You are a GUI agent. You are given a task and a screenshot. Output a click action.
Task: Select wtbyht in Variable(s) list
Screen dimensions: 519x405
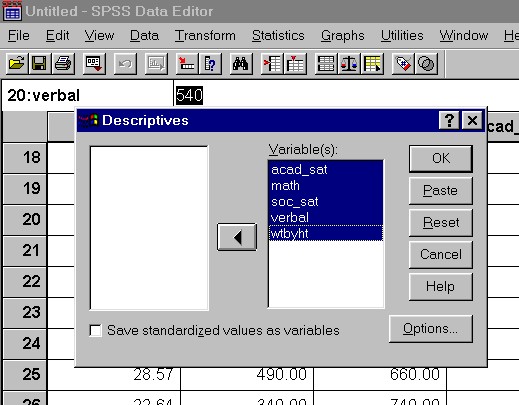pyautogui.click(x=326, y=233)
